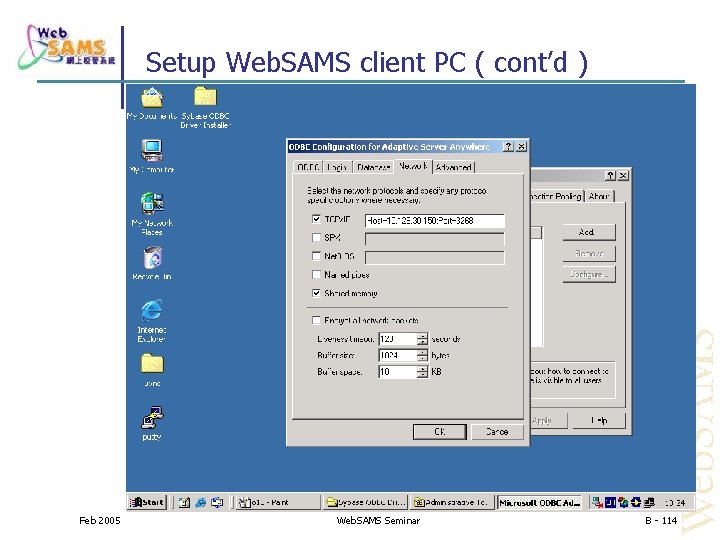Increase Buffer size with the up arrow

click(422, 352)
